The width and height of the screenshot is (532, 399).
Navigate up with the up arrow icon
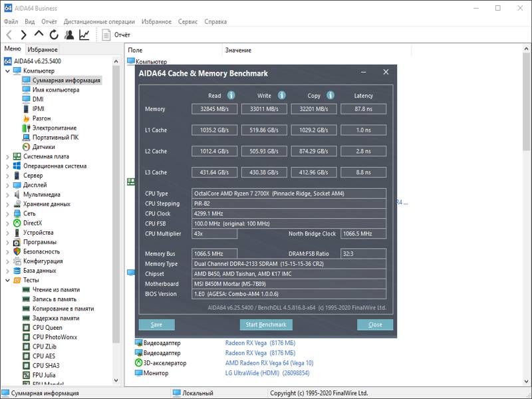(39, 35)
